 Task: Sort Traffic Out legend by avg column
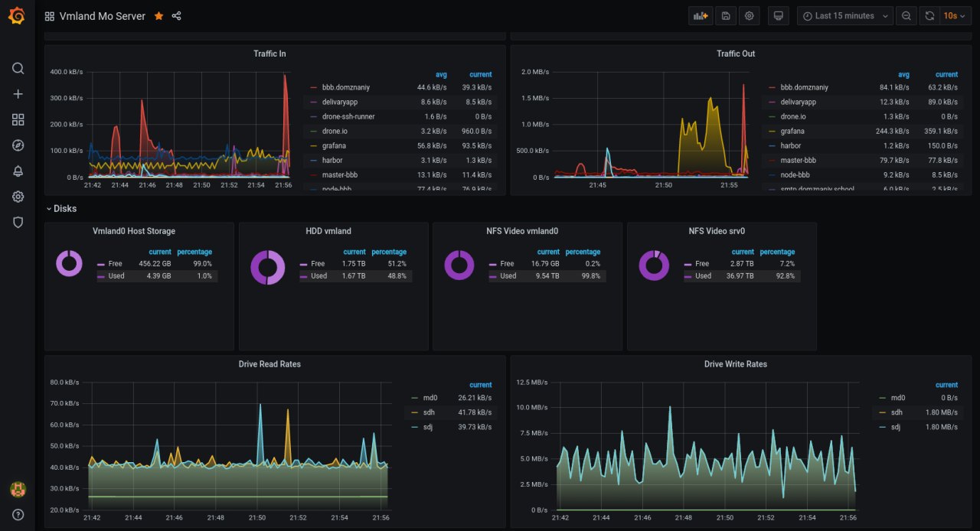click(903, 74)
